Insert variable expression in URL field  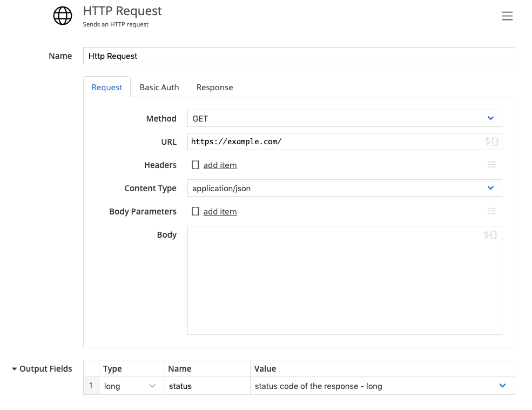pos(491,142)
